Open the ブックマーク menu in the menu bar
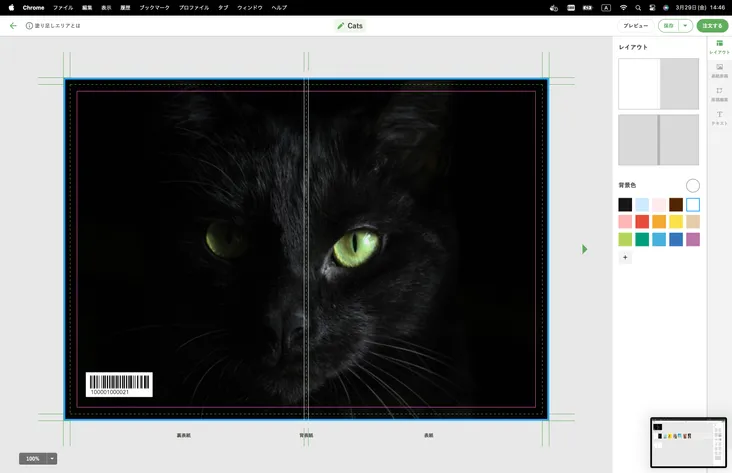Viewport: 732px width, 473px height. [x=154, y=7]
